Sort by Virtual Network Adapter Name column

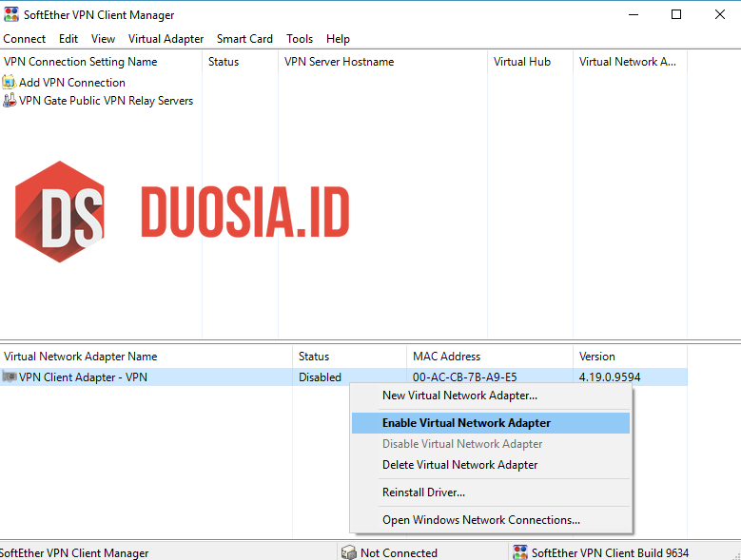click(146, 356)
